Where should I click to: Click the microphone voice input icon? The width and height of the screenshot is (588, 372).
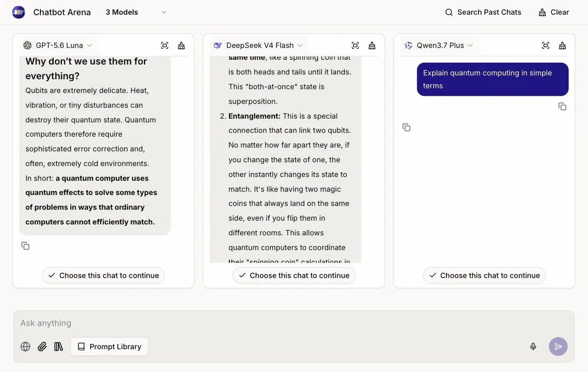tap(533, 347)
